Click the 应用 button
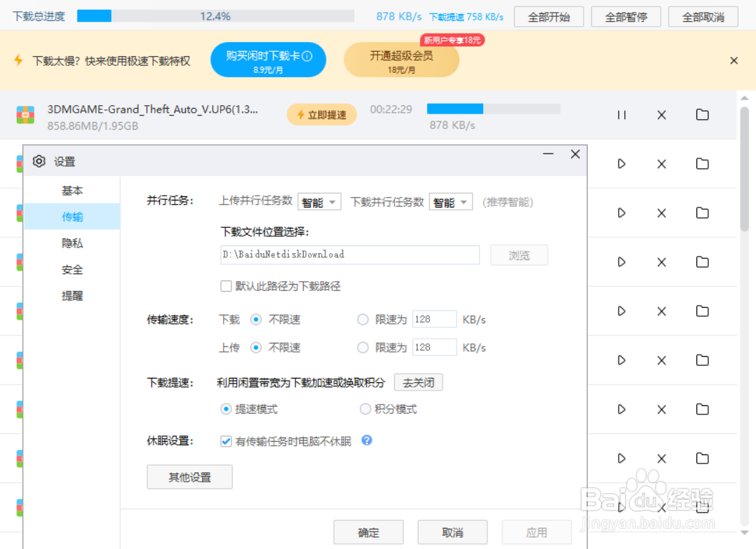Screen dimensions: 756x549 click(536, 532)
